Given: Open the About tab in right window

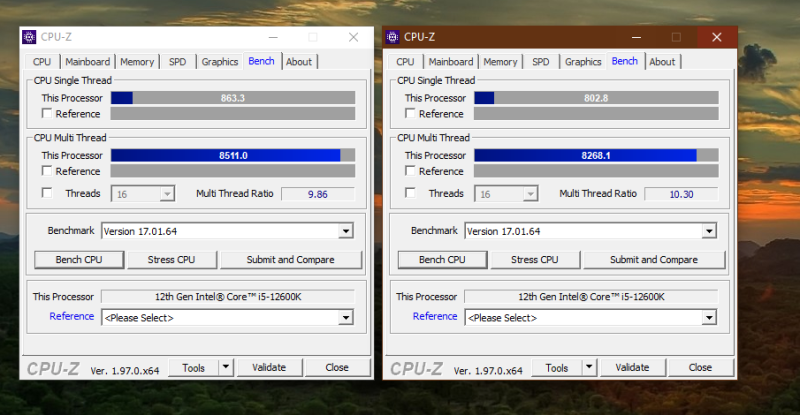Looking at the screenshot, I should 662,62.
